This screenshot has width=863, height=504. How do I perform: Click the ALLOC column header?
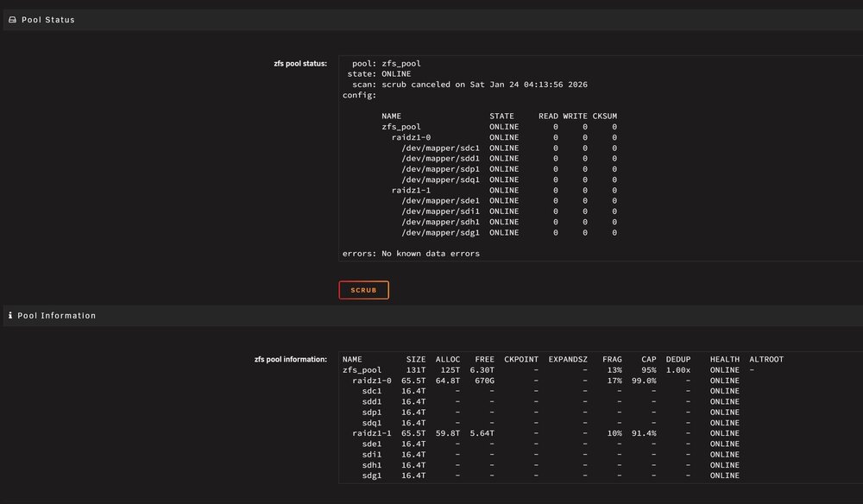pos(447,359)
